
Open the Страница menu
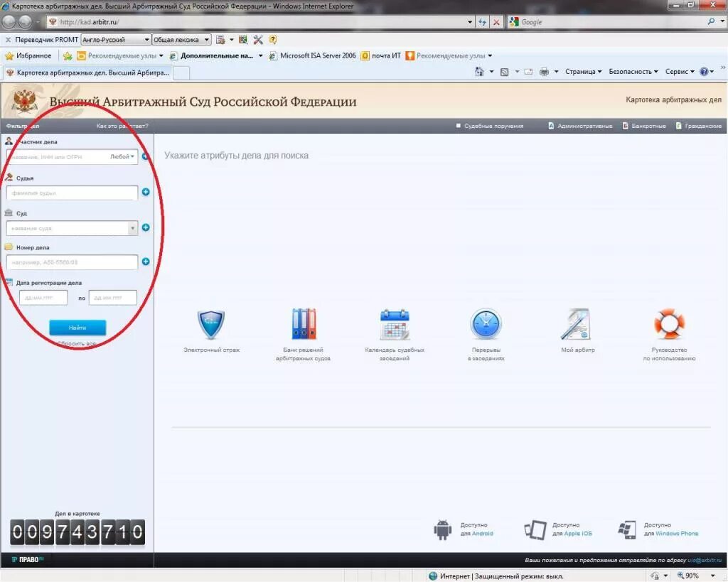(x=583, y=72)
